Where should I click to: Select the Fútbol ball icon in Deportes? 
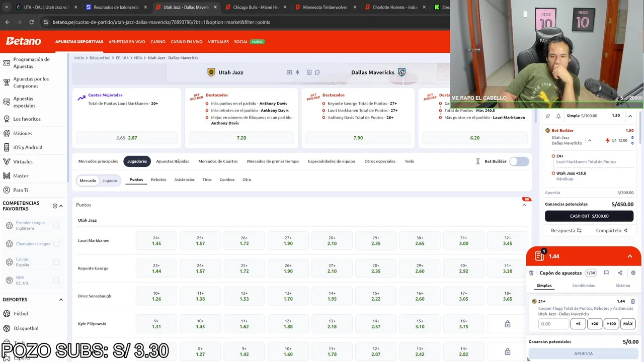[7, 314]
